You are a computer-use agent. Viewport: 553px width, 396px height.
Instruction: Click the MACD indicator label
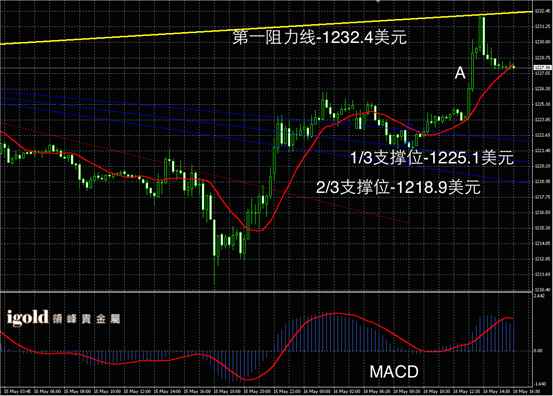coord(394,372)
